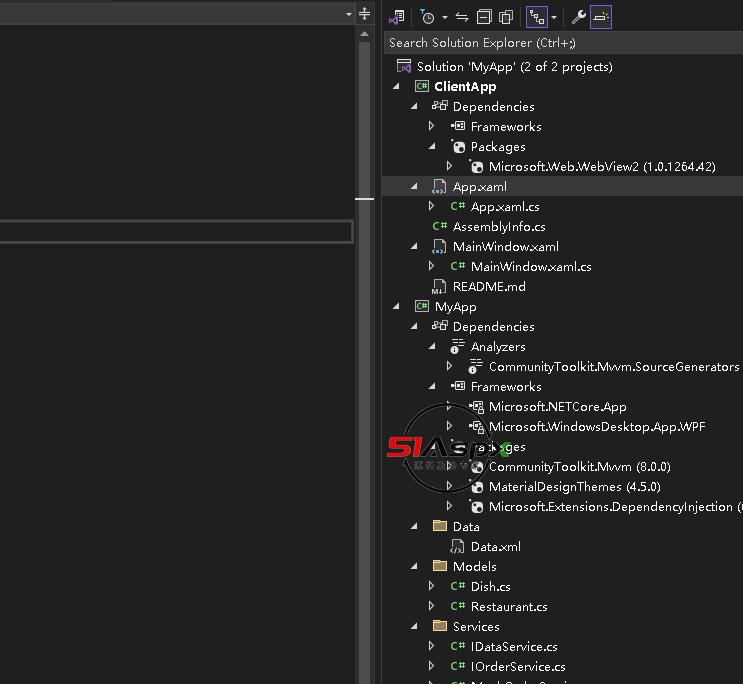This screenshot has width=743, height=684.
Task: Click the Analyzers node icon
Action: coord(457,346)
